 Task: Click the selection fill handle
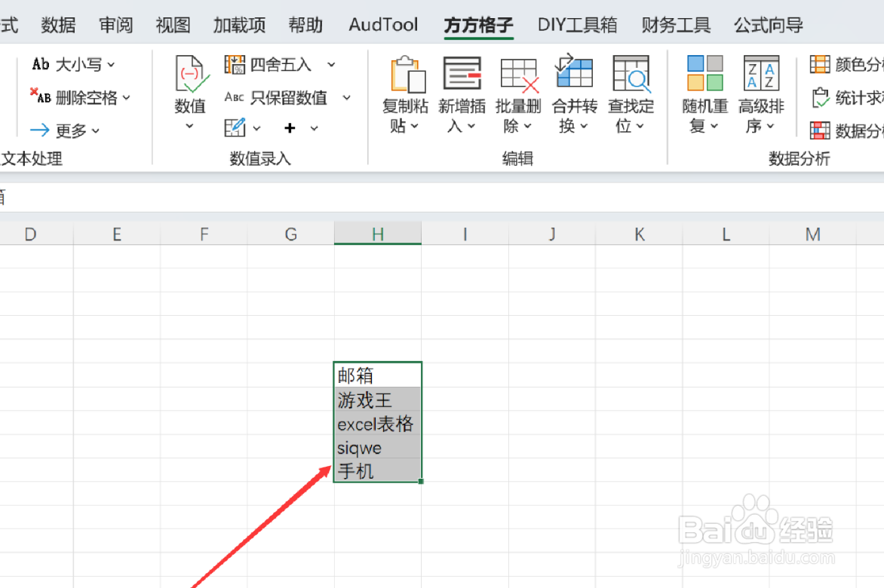421,481
